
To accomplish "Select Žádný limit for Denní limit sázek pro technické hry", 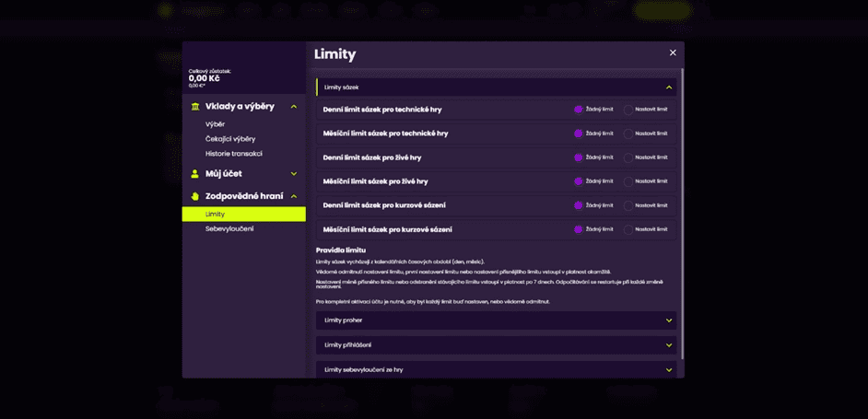I will click(x=579, y=110).
